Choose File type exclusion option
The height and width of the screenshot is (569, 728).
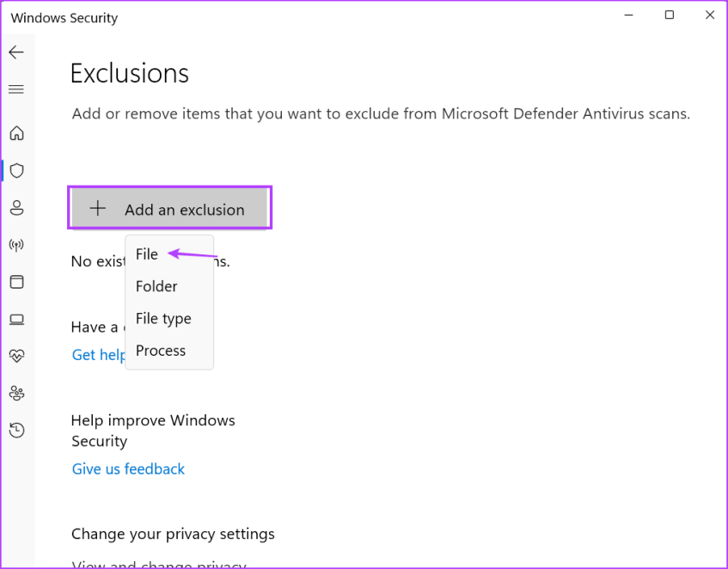tap(163, 318)
